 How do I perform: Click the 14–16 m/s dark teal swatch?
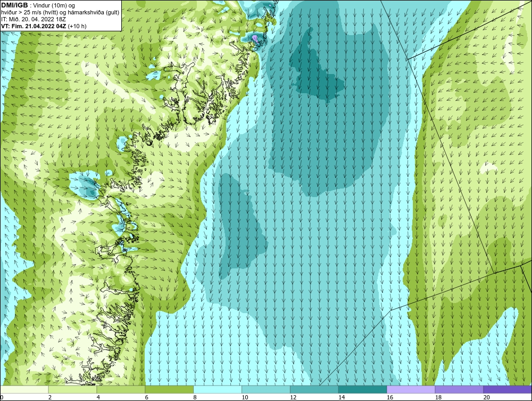pyautogui.click(x=363, y=389)
